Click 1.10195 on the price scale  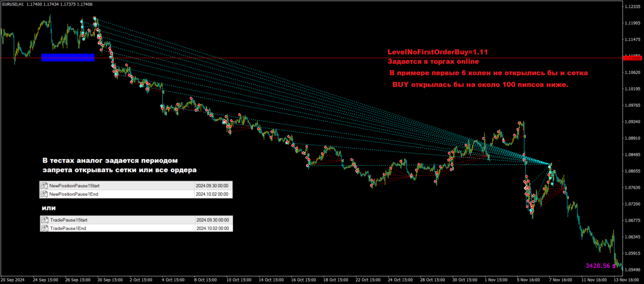pyautogui.click(x=633, y=89)
